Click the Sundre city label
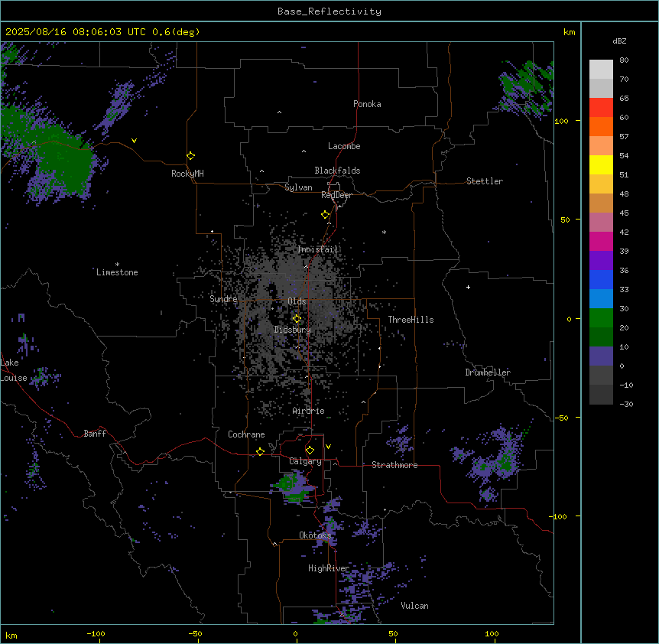This screenshot has height=644, width=659. coord(223,299)
